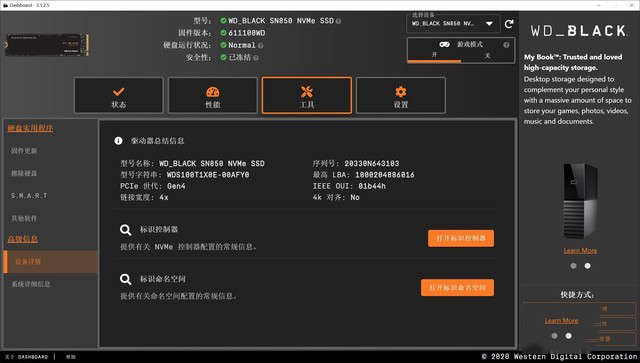Click the 标识命名空间 section title
This screenshot has width=640, height=363.
pyautogui.click(x=162, y=279)
